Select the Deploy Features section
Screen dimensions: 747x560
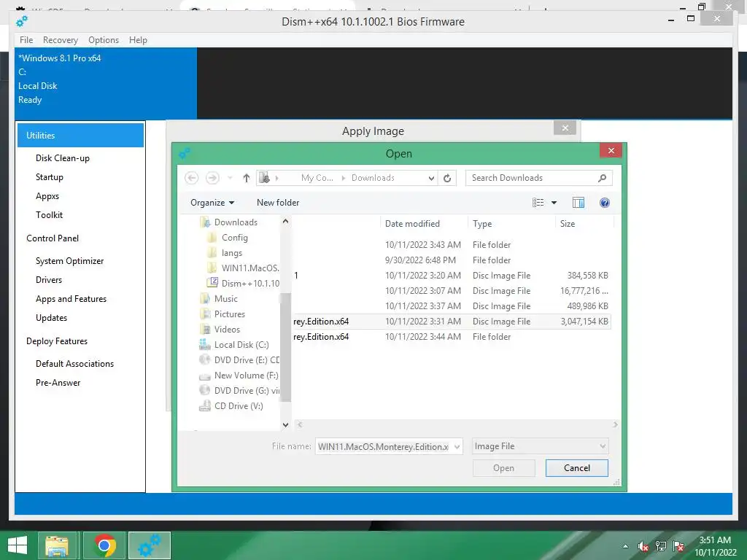pyautogui.click(x=57, y=341)
